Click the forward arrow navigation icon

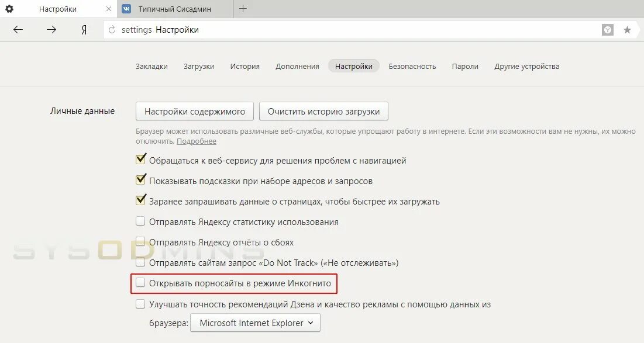tap(51, 30)
